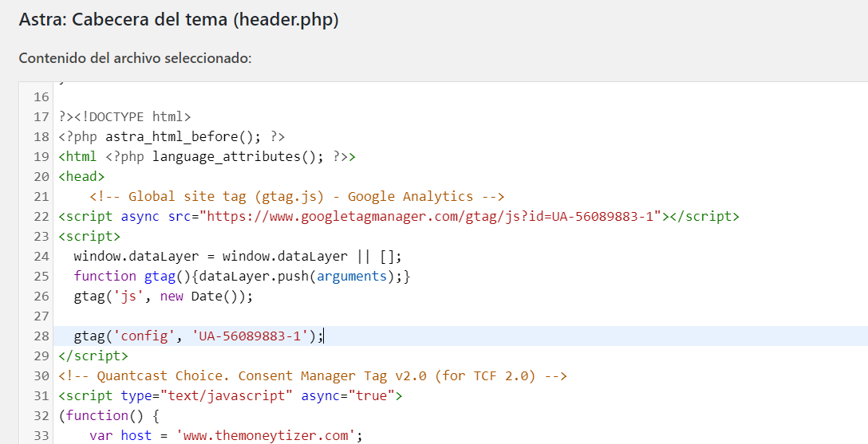
Task: Click line number 33 in the gutter
Action: (41, 435)
